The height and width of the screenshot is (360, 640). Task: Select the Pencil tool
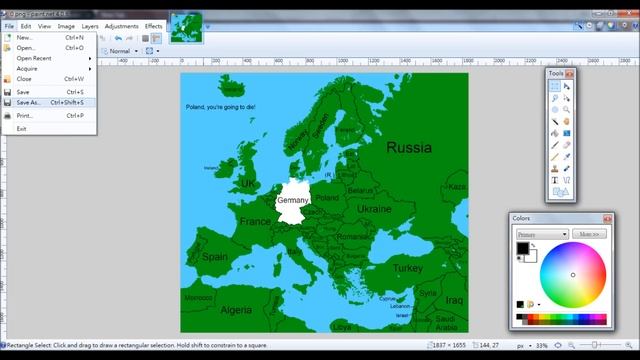click(555, 157)
